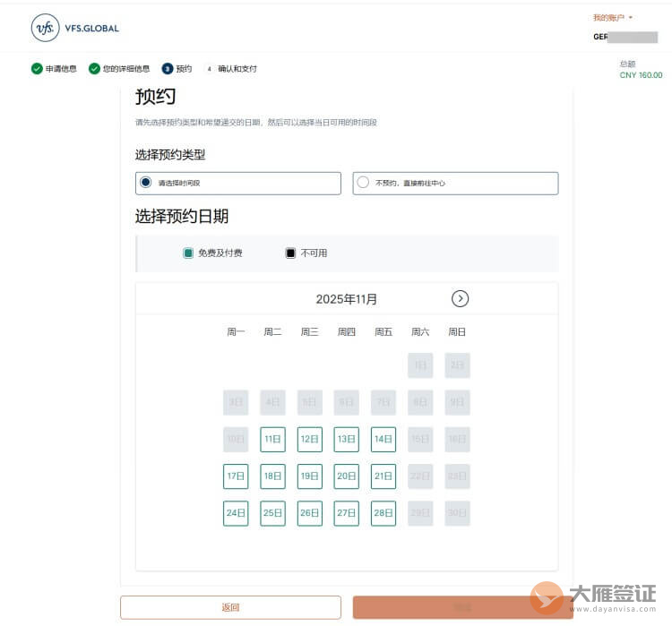The height and width of the screenshot is (626, 672).
Task: Click step 3 circle icon for 预约
Action: click(x=168, y=69)
